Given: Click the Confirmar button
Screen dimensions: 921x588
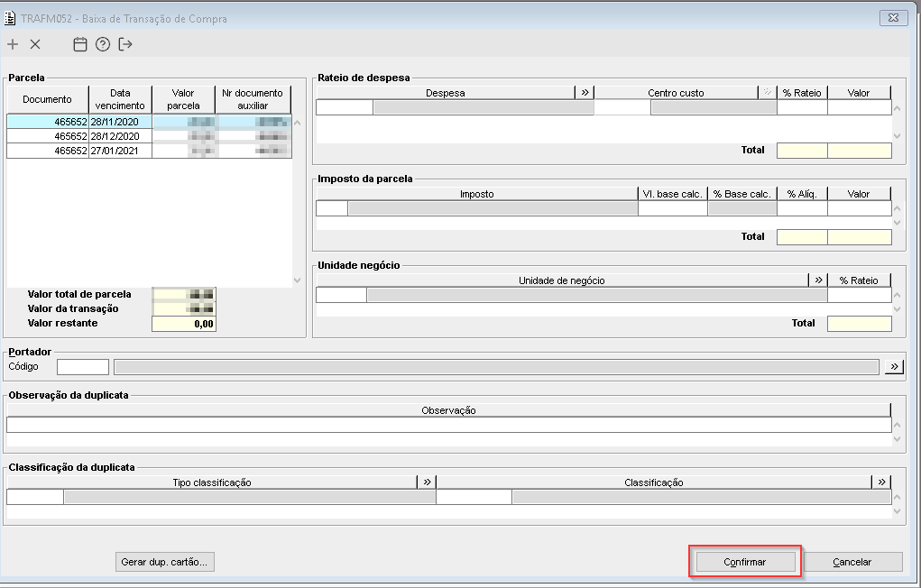Looking at the screenshot, I should [744, 562].
